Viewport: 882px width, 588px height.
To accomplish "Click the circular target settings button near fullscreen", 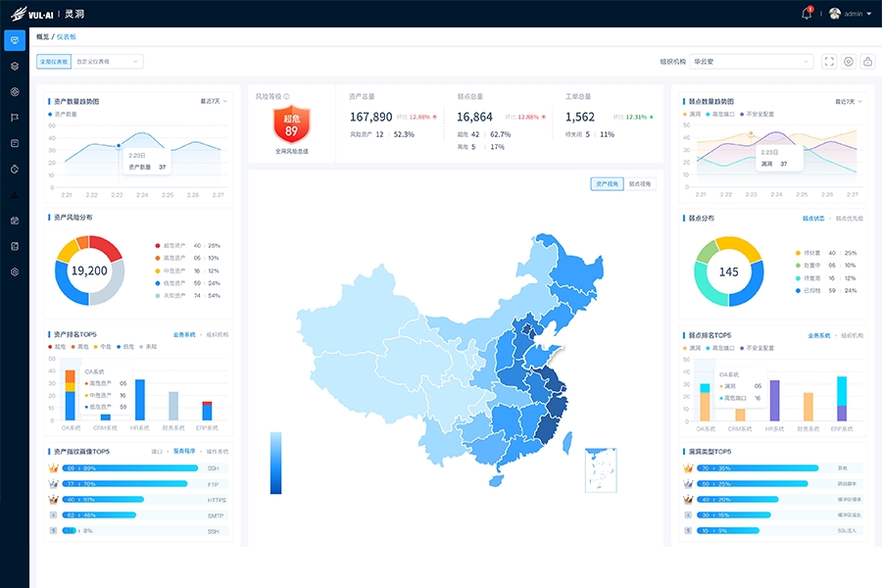I will (849, 62).
